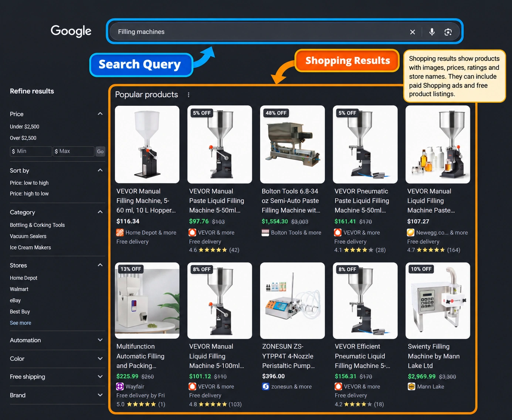Expand the Brand filter
This screenshot has width=512, height=420.
(100, 395)
